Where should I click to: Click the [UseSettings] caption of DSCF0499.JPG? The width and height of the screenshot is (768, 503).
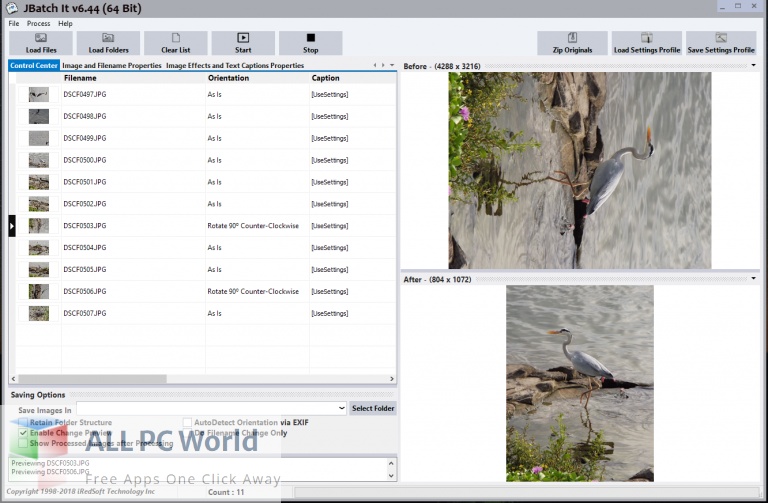click(x=330, y=138)
